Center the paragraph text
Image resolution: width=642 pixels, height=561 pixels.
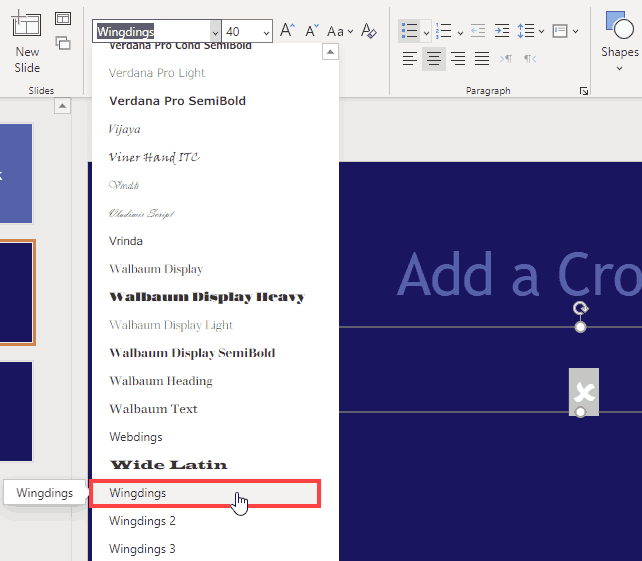[x=434, y=59]
